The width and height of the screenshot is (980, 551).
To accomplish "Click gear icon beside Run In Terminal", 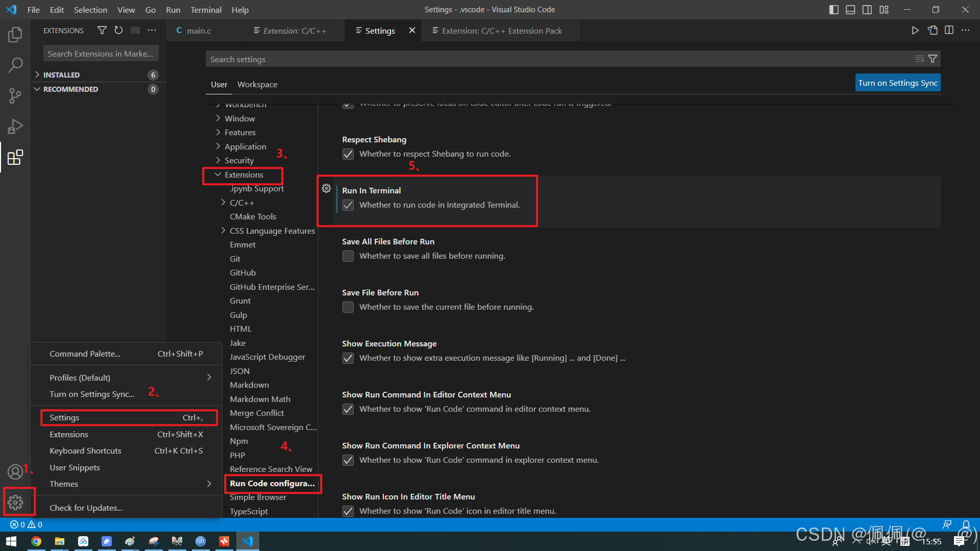I will click(x=327, y=189).
